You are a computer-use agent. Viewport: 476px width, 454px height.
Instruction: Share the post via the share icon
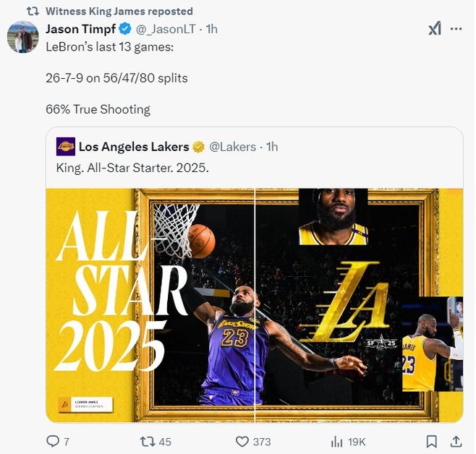click(x=456, y=441)
